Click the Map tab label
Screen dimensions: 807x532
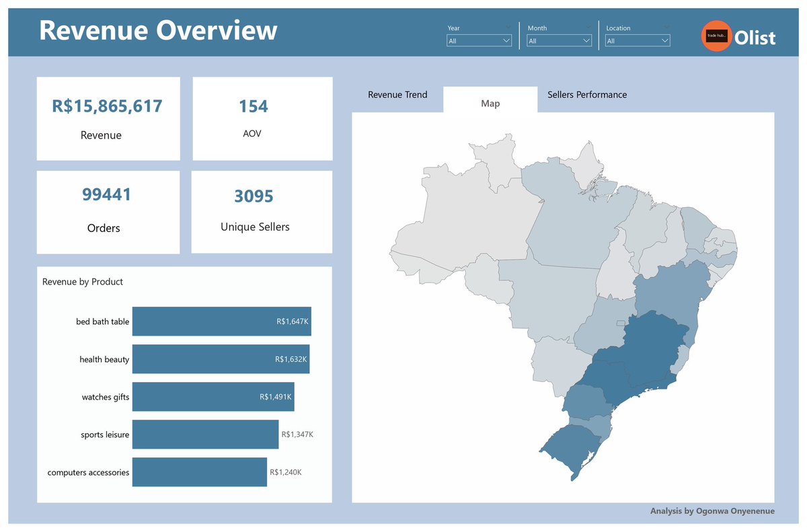[490, 103]
